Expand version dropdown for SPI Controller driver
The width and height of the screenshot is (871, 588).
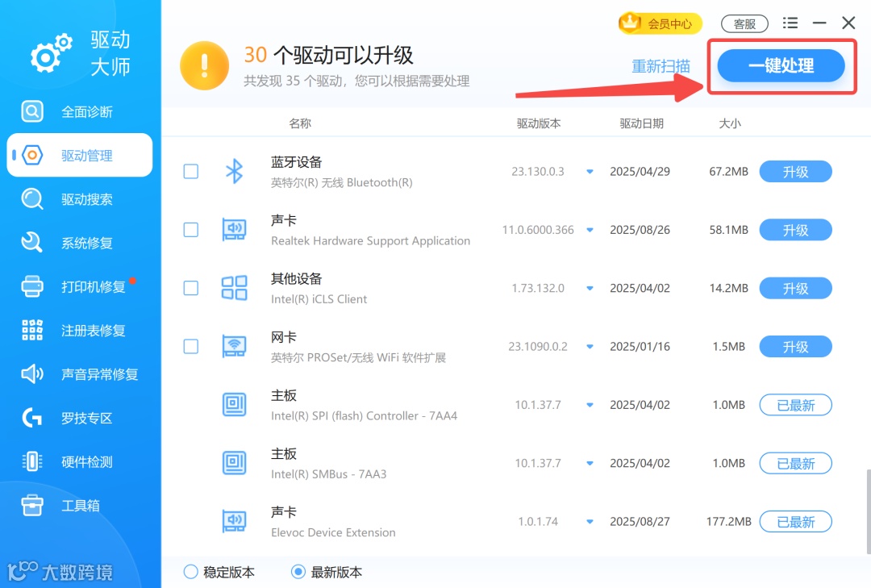590,405
